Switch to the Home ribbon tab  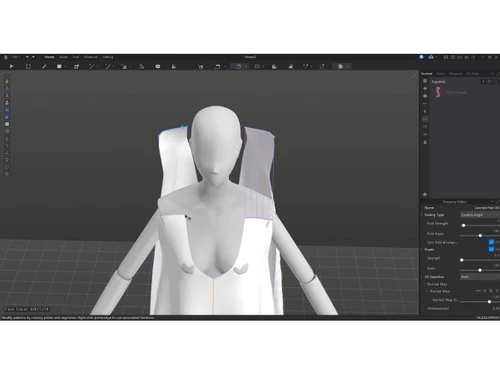[x=49, y=57]
